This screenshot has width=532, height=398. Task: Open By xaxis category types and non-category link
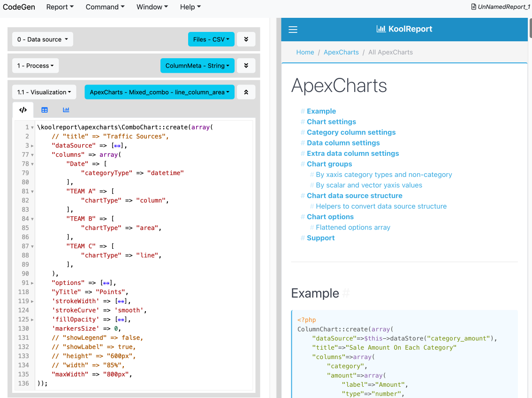pyautogui.click(x=384, y=175)
